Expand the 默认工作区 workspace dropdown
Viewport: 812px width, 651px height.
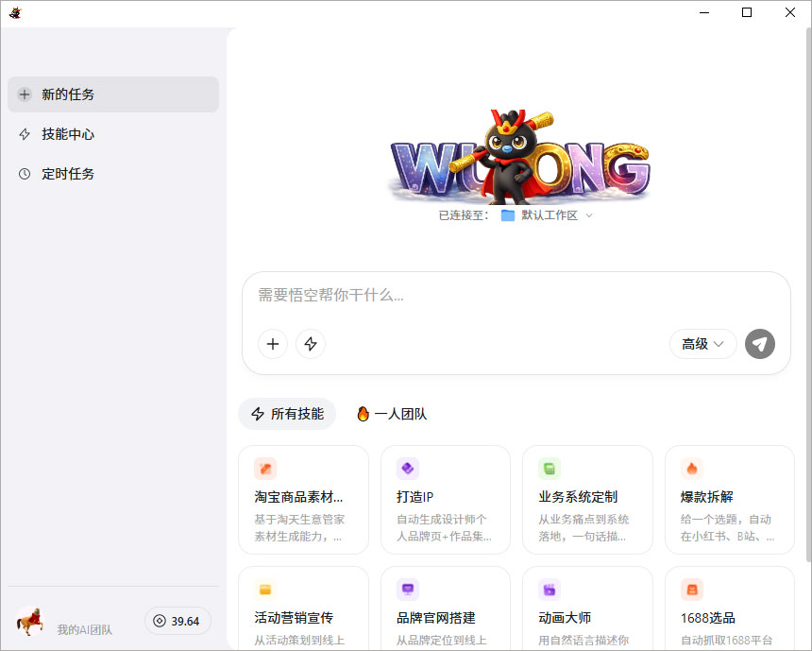[549, 215]
